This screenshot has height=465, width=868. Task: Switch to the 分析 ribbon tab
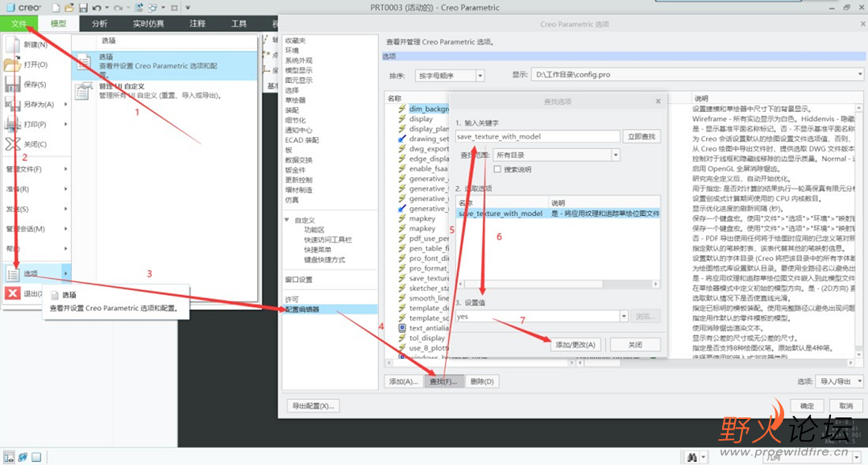[100, 23]
